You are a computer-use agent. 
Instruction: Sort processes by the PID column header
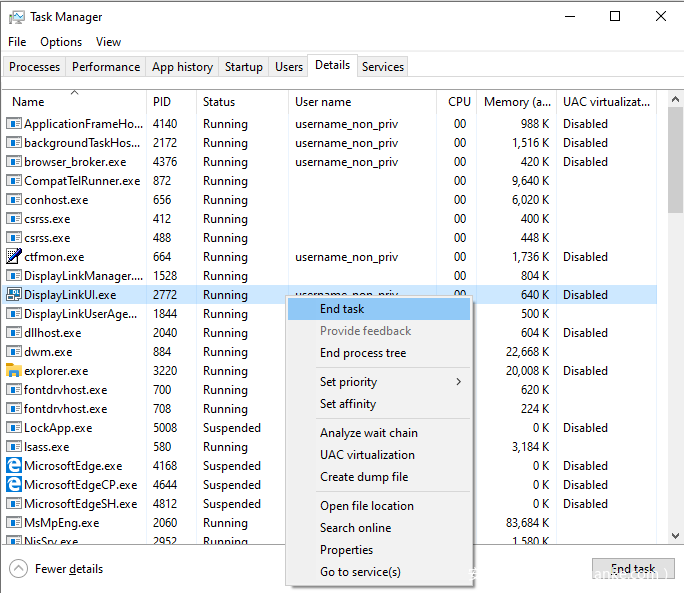coord(162,102)
